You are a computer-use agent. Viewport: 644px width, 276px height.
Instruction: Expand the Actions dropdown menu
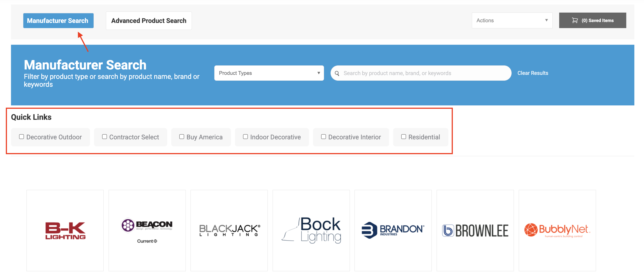click(x=512, y=20)
